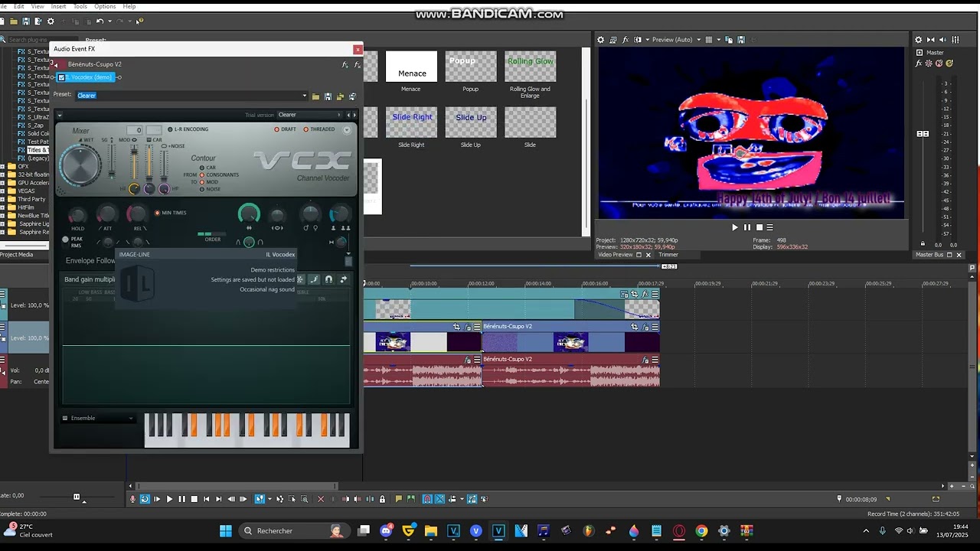Image resolution: width=980 pixels, height=551 pixels.
Task: Click Play button in timeline transport bar
Action: click(x=169, y=499)
